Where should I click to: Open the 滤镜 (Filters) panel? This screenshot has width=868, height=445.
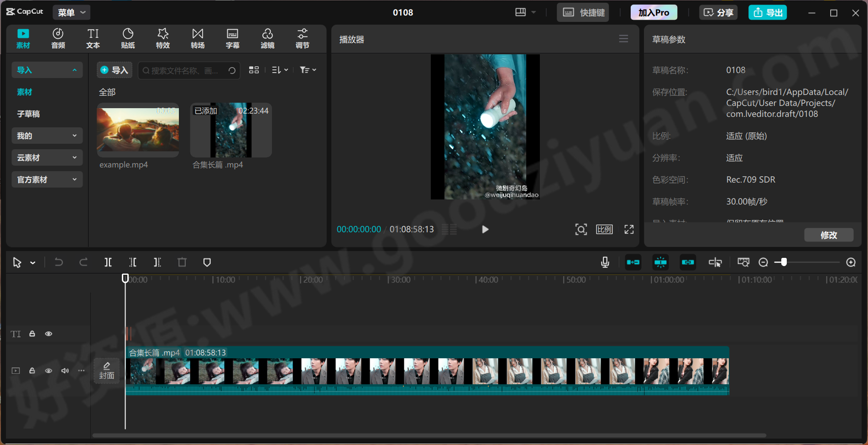267,38
